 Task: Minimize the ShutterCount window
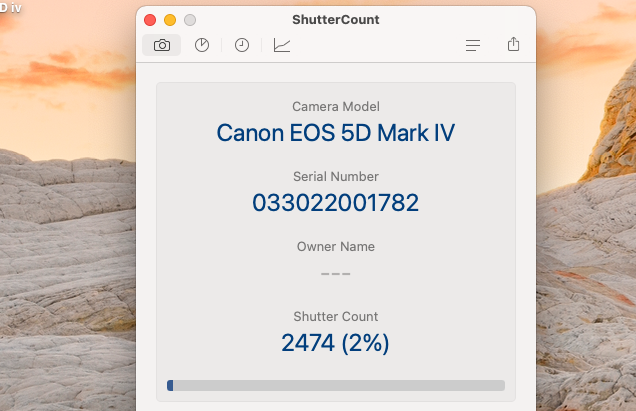170,20
